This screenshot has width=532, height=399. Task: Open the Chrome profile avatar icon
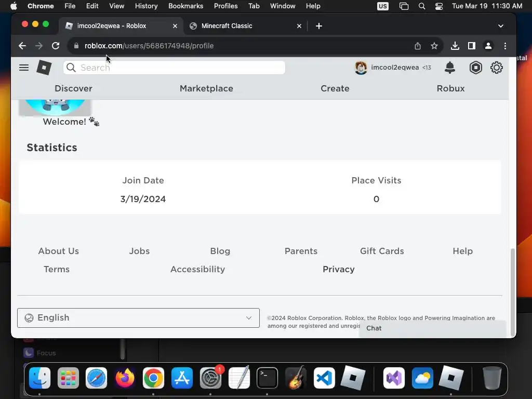point(488,46)
